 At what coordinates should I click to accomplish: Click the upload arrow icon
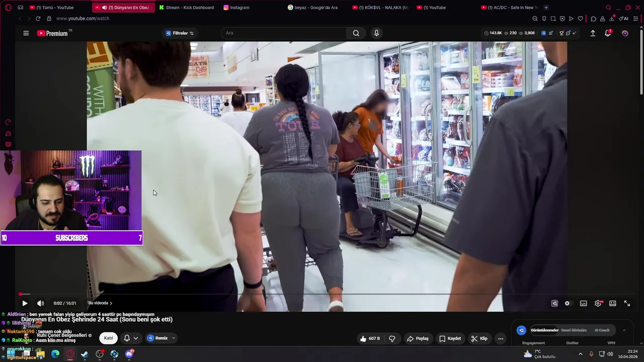pos(593,33)
